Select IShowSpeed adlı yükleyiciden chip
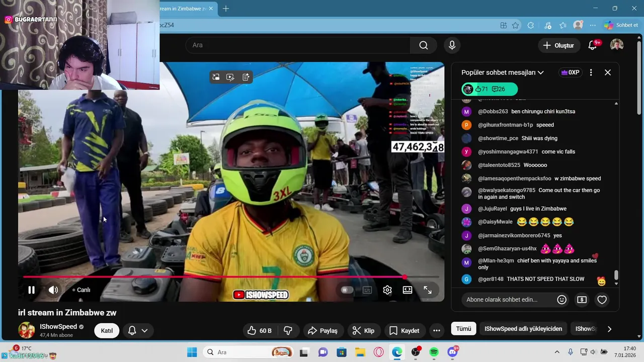Screen dimensions: 644x362 tap(523, 329)
